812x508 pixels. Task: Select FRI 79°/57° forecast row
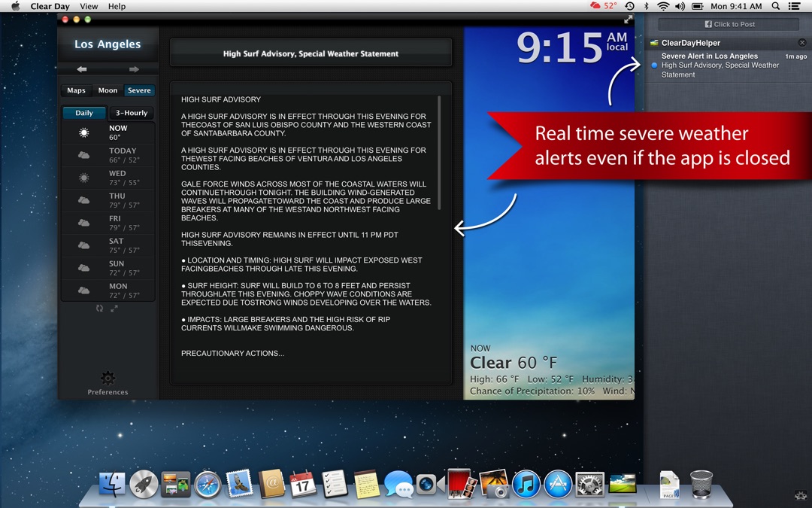point(108,223)
